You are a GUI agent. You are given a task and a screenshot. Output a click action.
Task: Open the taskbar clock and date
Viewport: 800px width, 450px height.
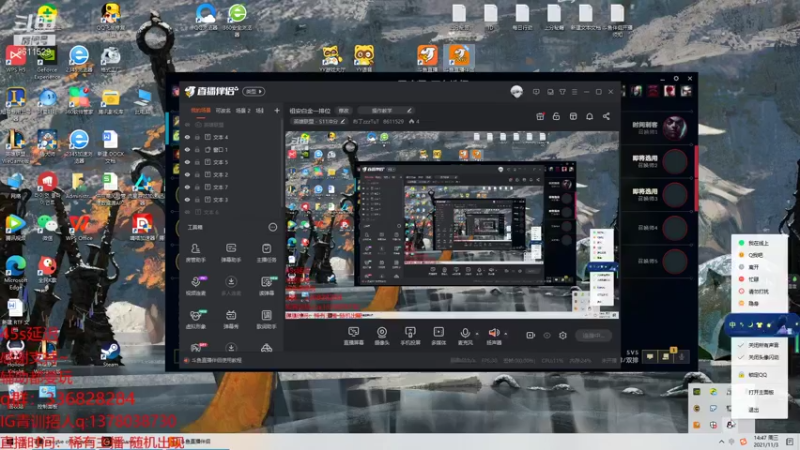765,441
